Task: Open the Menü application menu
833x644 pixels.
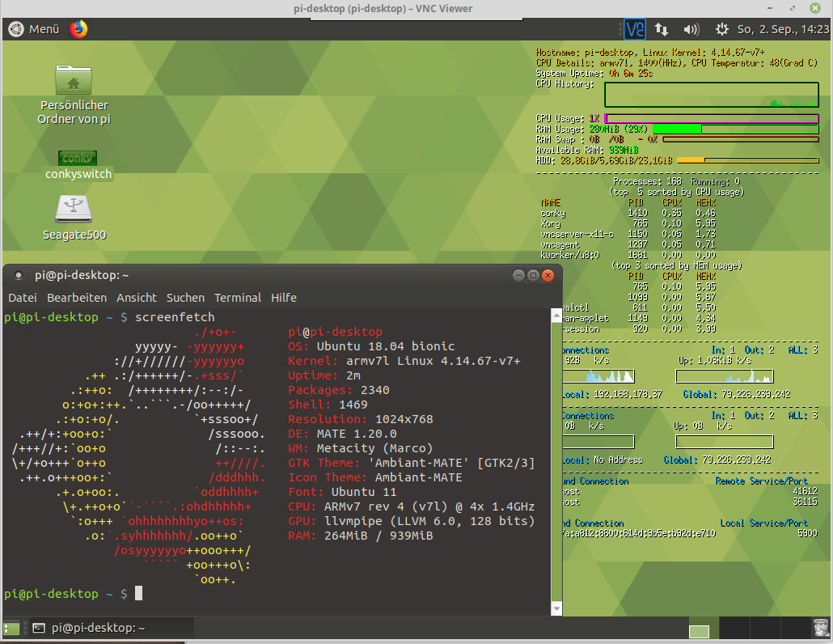Action: pyautogui.click(x=35, y=29)
